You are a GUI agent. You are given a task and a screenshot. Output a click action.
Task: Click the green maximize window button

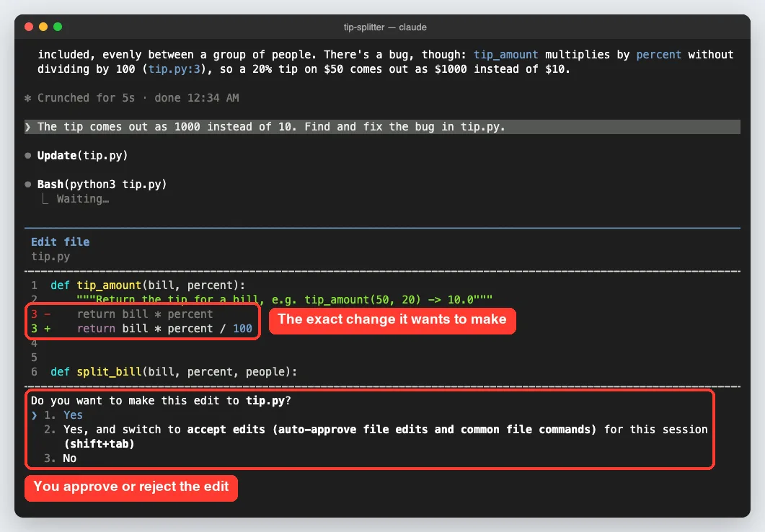(x=58, y=27)
